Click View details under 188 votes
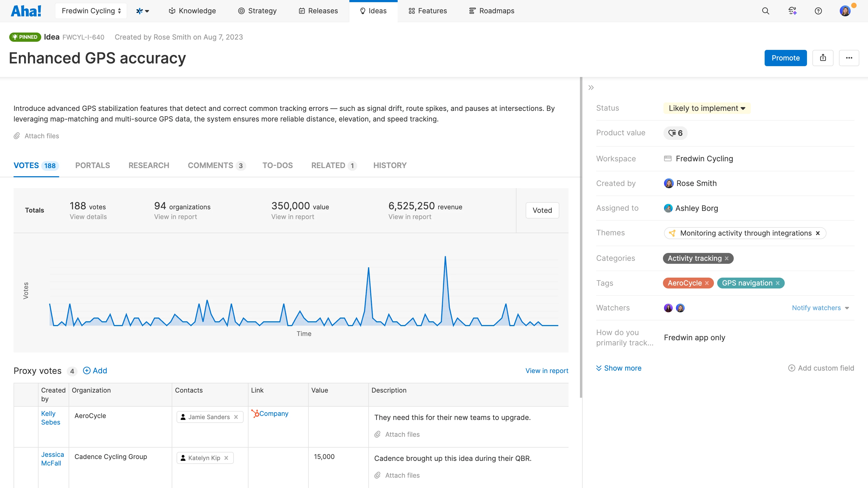Image resolution: width=868 pixels, height=488 pixels. [x=88, y=217]
